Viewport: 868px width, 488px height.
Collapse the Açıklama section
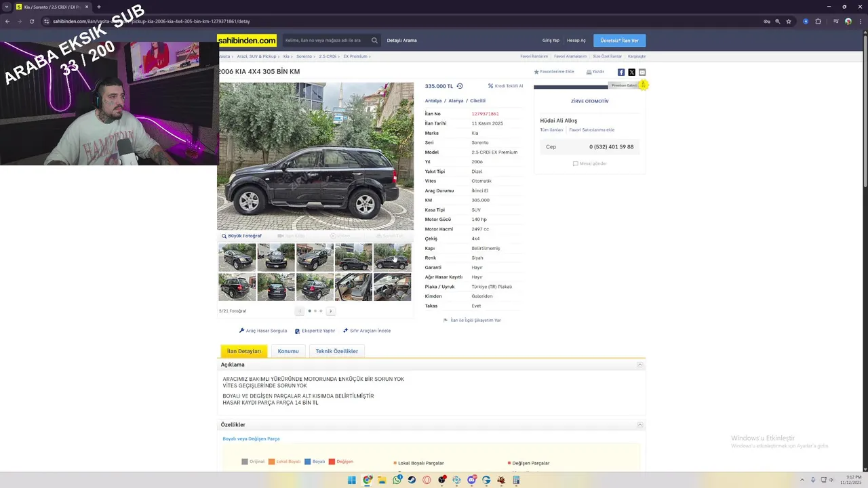(x=639, y=365)
